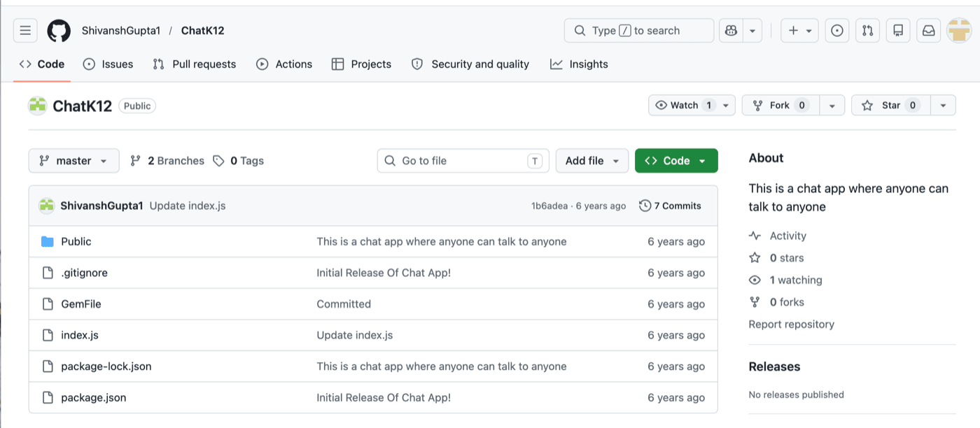
Task: Click the eye icon next to 1 watching
Action: click(x=755, y=280)
